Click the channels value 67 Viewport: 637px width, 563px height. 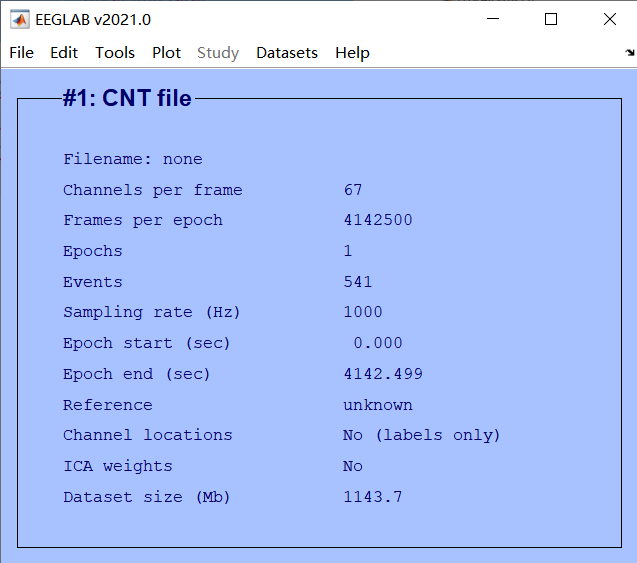(x=353, y=190)
